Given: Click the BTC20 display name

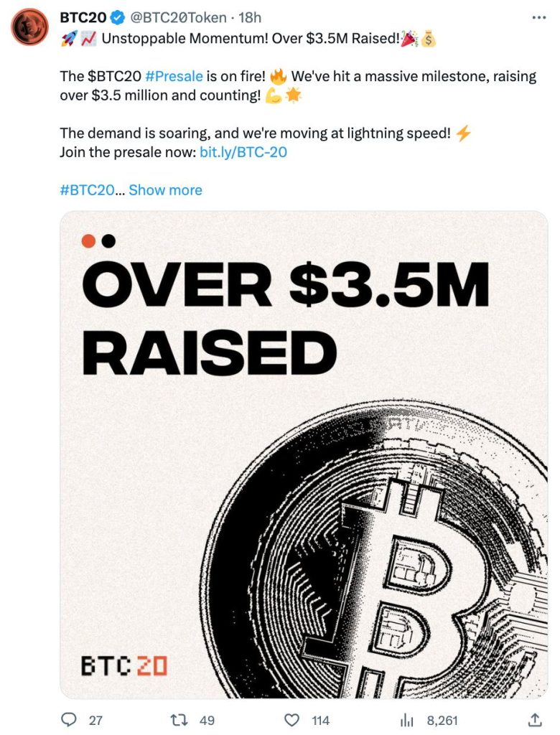Looking at the screenshot, I should tap(83, 17).
